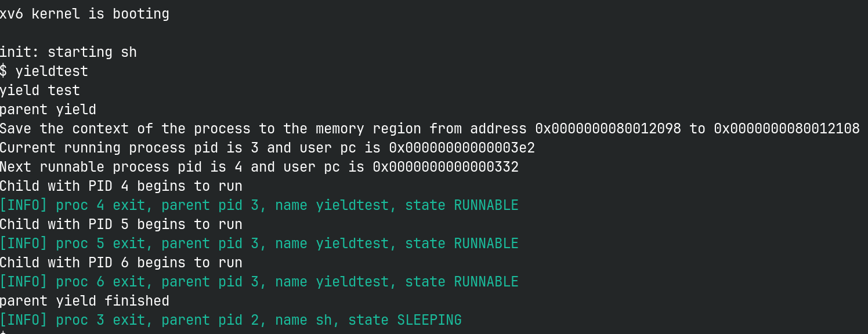Click the "yieldtest" command after the prompt
Screen dimensions: 868x334
52,71
